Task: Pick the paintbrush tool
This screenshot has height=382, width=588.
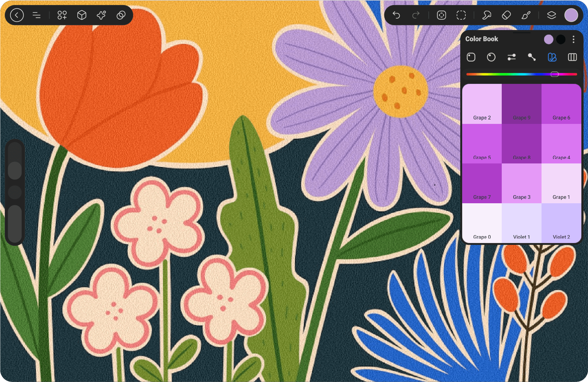Action: (x=526, y=15)
